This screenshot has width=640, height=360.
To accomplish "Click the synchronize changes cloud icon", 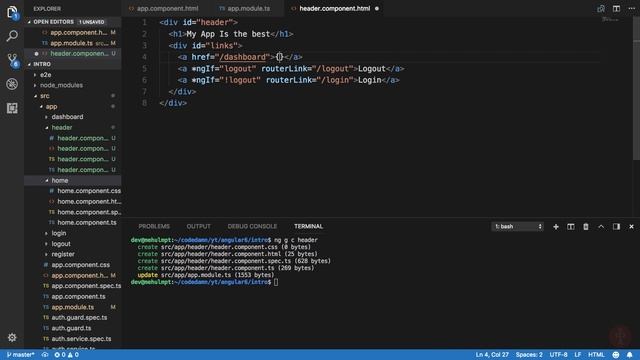I will pos(45,355).
